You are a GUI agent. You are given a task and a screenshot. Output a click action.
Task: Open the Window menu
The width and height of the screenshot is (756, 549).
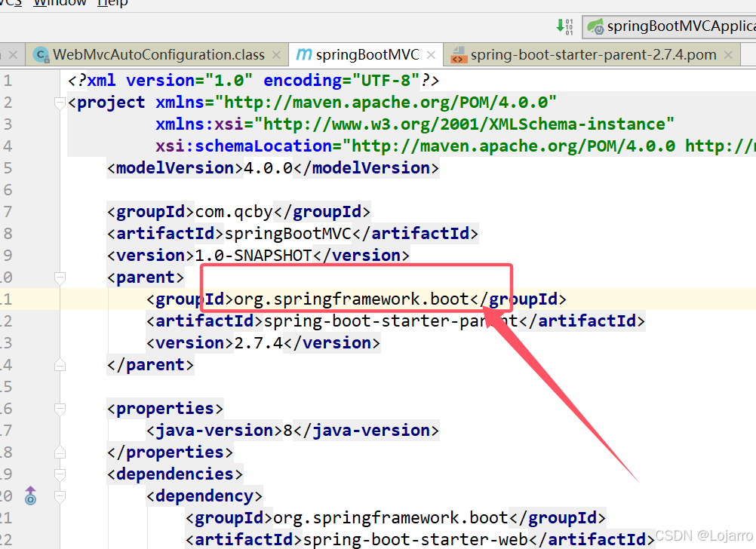[60, 4]
